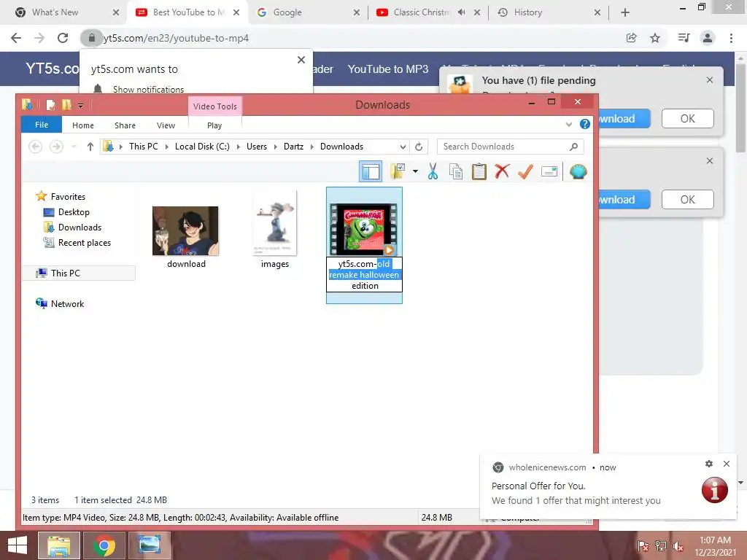747x560 pixels.
Task: Expand arrow after Dartz in breadcrumb
Action: tap(312, 147)
